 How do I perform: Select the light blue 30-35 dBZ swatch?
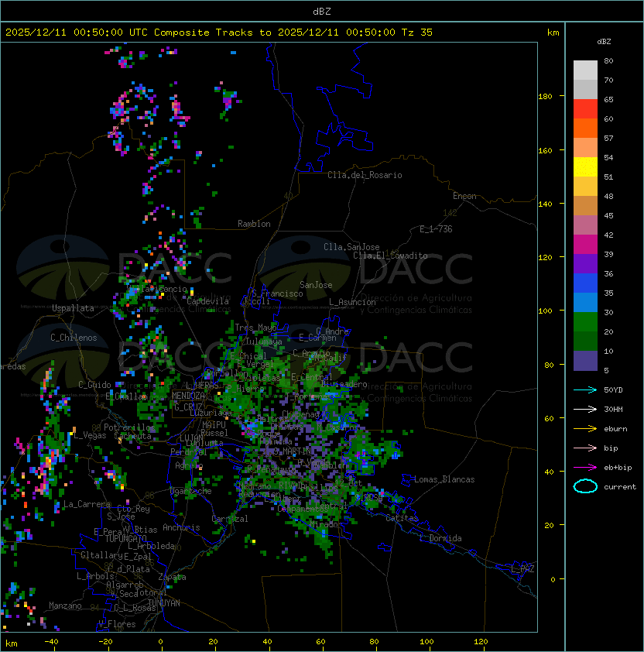click(x=585, y=302)
